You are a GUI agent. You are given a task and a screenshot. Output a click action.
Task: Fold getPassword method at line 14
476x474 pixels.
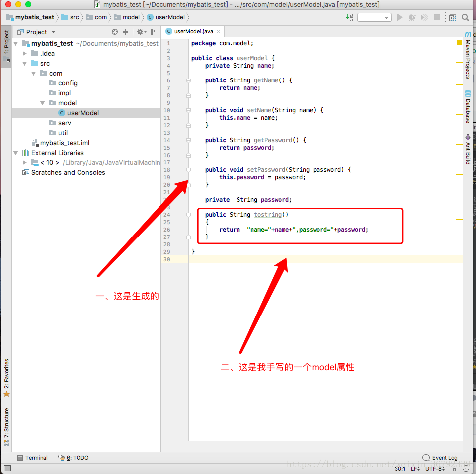(188, 140)
